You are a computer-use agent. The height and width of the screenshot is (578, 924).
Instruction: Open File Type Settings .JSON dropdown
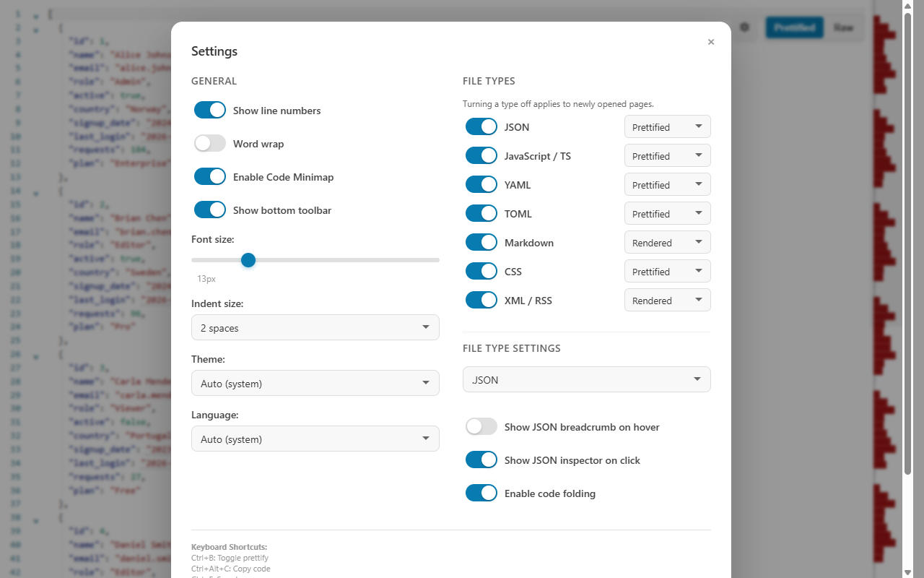587,379
